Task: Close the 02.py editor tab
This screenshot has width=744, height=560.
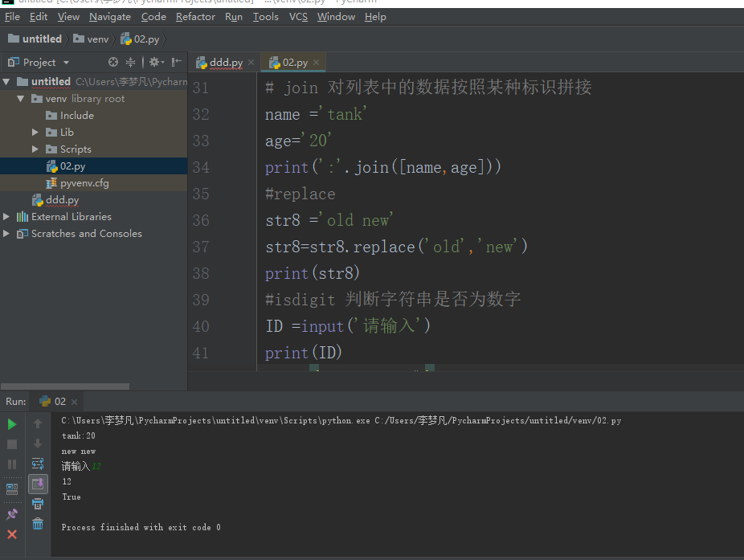Action: coord(316,62)
